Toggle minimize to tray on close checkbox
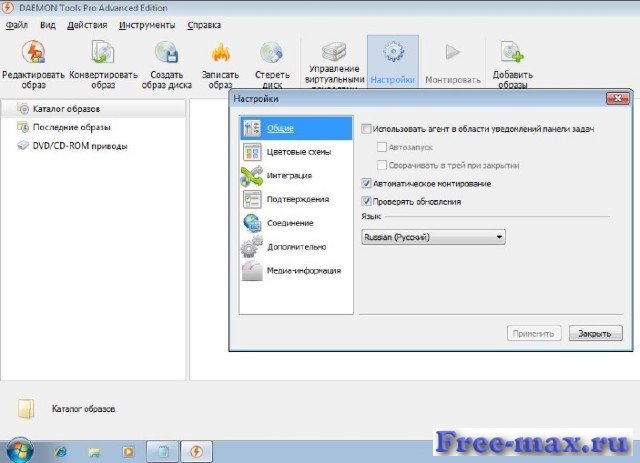 [382, 165]
